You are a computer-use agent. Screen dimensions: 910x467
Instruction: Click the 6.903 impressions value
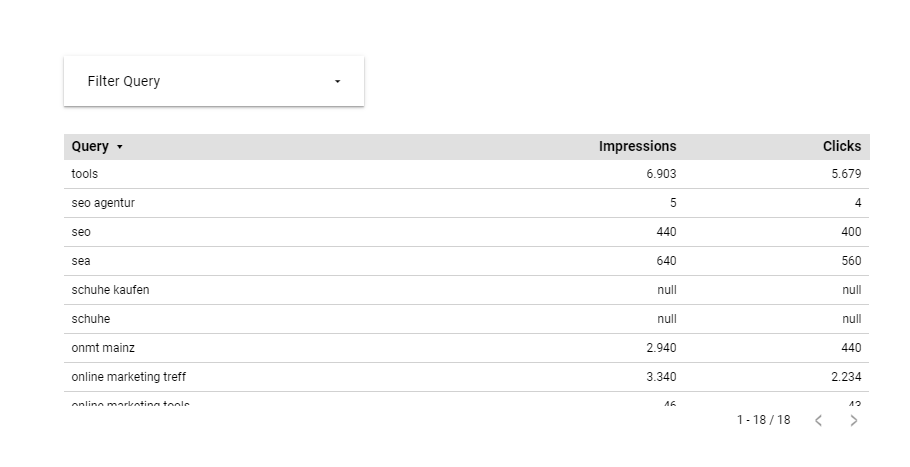pos(661,174)
